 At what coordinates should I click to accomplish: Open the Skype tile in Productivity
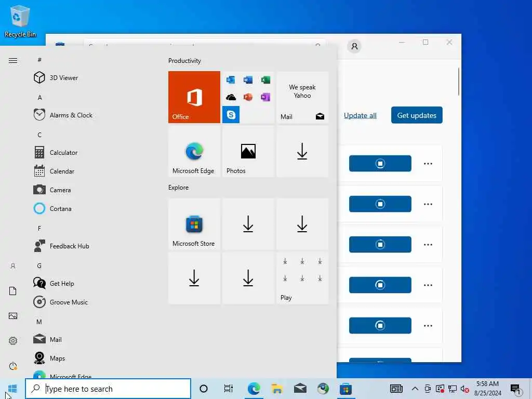point(231,115)
